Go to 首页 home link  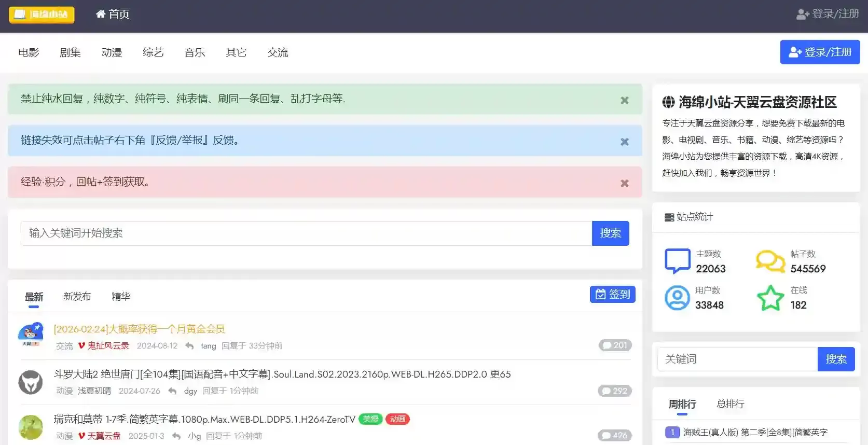113,15
